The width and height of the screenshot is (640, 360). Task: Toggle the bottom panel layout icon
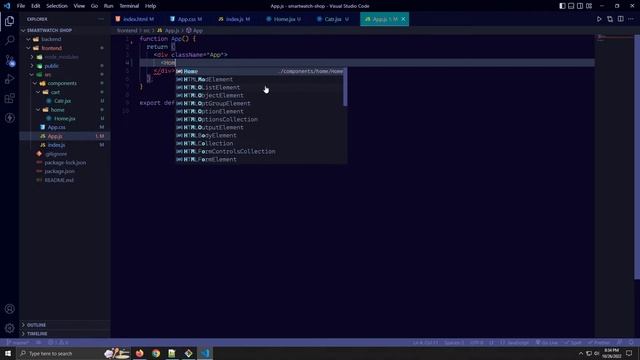[x=571, y=6]
